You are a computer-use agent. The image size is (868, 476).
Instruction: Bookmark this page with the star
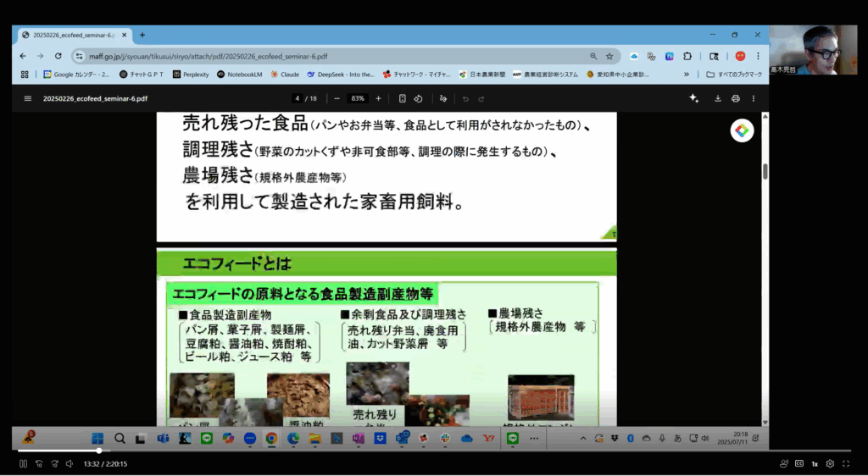[609, 57]
